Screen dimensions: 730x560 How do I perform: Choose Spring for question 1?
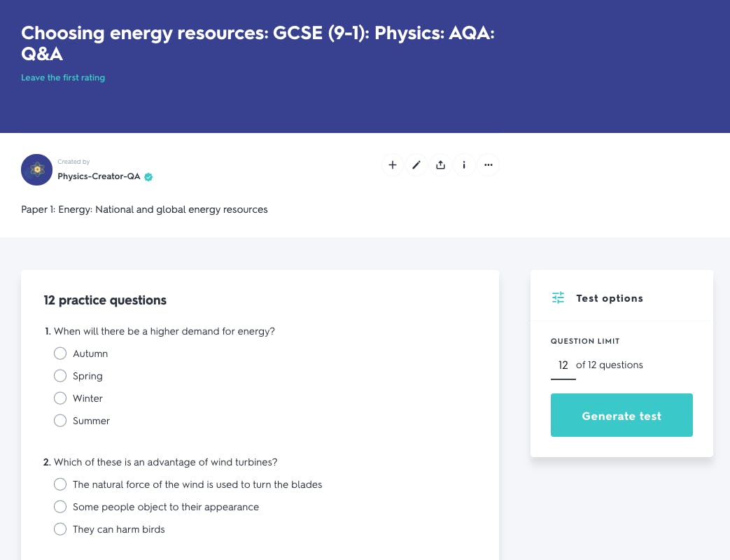point(60,375)
